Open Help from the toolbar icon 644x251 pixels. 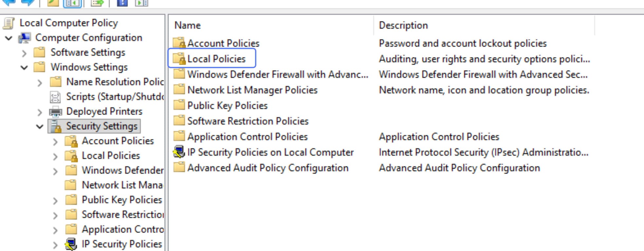pyautogui.click(x=122, y=3)
